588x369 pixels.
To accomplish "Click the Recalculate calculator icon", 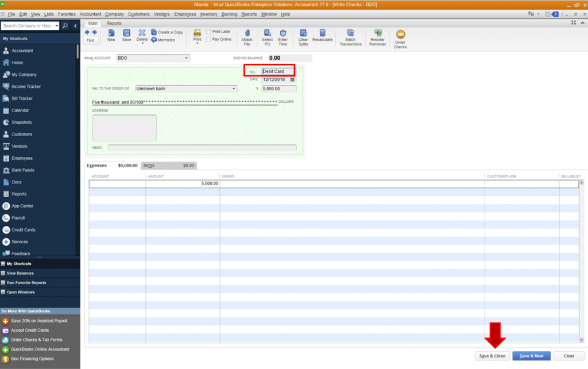I will [322, 33].
